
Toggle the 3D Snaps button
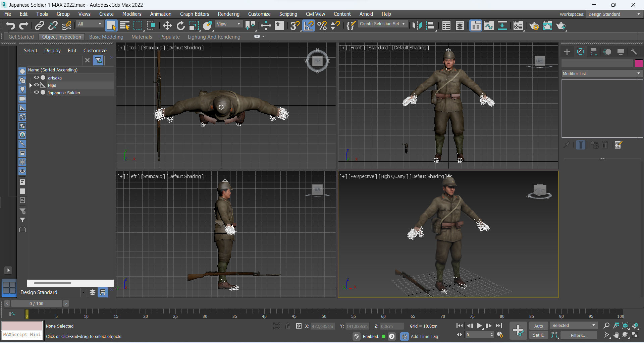(x=295, y=25)
